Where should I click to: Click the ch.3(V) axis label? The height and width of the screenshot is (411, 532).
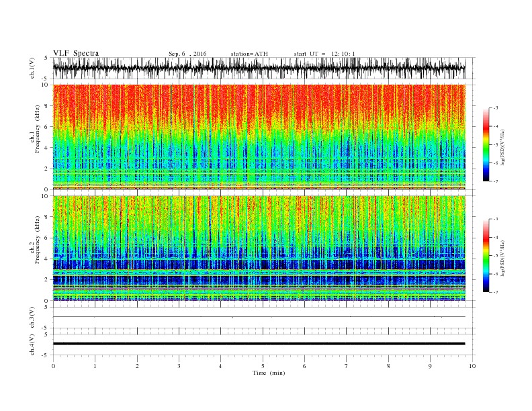(x=32, y=318)
